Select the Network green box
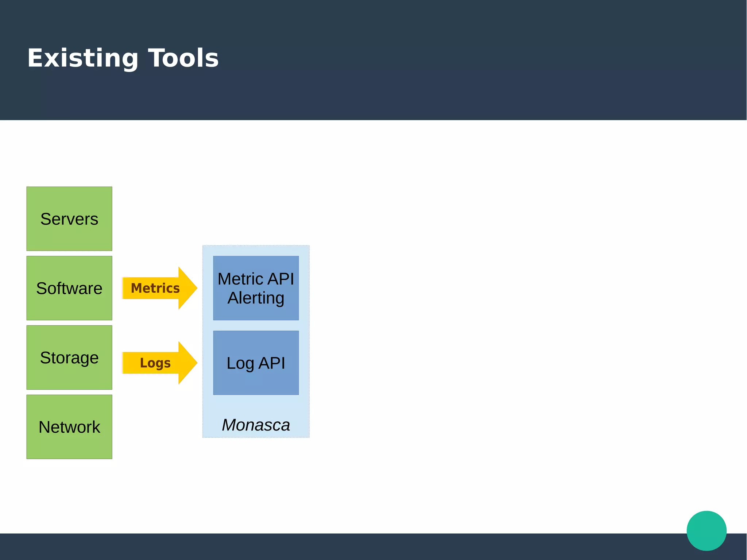Screen dimensions: 747x560 [x=69, y=427]
